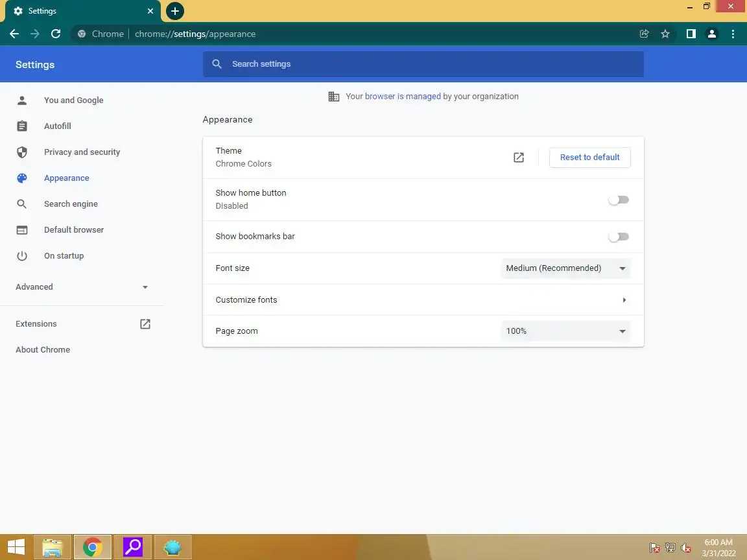The width and height of the screenshot is (747, 560).
Task: Open the Chrome three-dot menu
Action: pyautogui.click(x=733, y=34)
